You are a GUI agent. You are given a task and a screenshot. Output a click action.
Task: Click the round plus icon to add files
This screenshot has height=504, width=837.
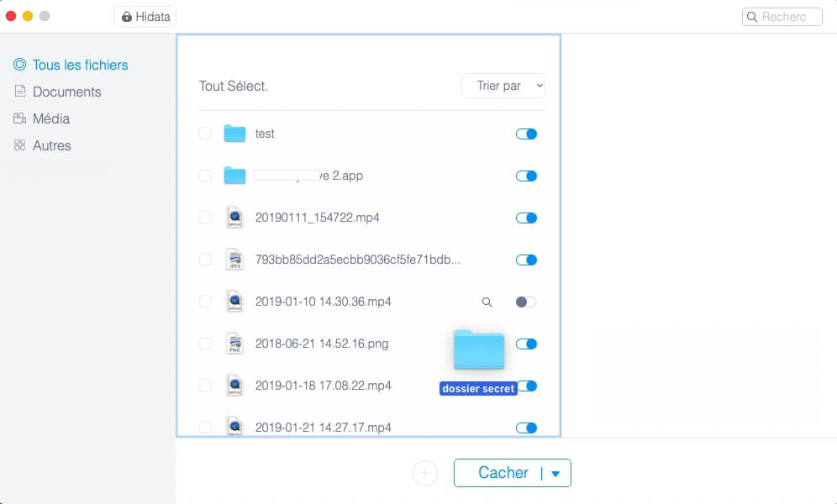(x=425, y=473)
